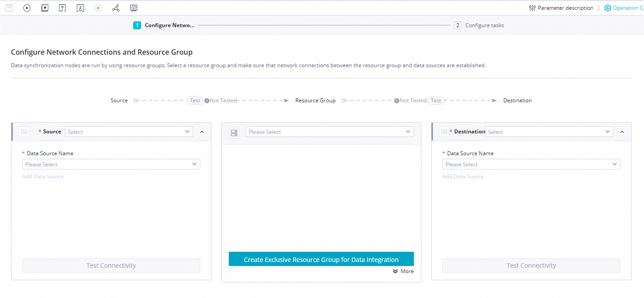The width and height of the screenshot is (644, 298).
Task: Click the Submit upload-arrow icon
Action: point(62,8)
